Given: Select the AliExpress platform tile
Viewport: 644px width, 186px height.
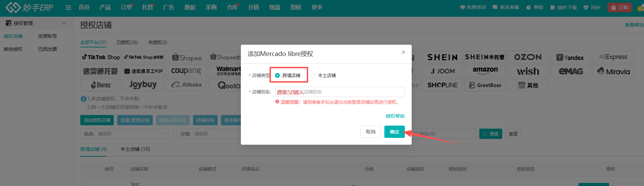Looking at the screenshot, I should 613,57.
